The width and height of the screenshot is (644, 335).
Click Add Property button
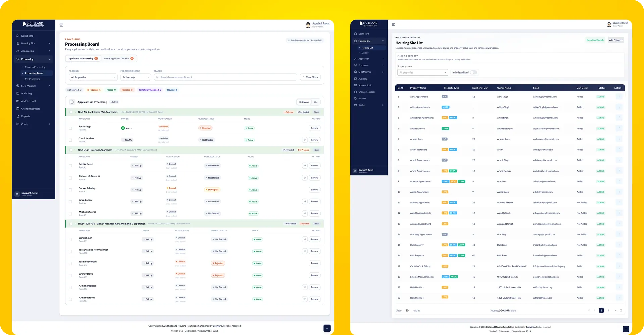click(x=616, y=40)
